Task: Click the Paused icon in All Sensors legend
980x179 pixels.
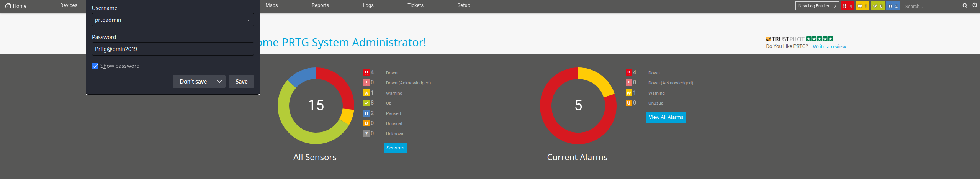Action: click(366, 113)
